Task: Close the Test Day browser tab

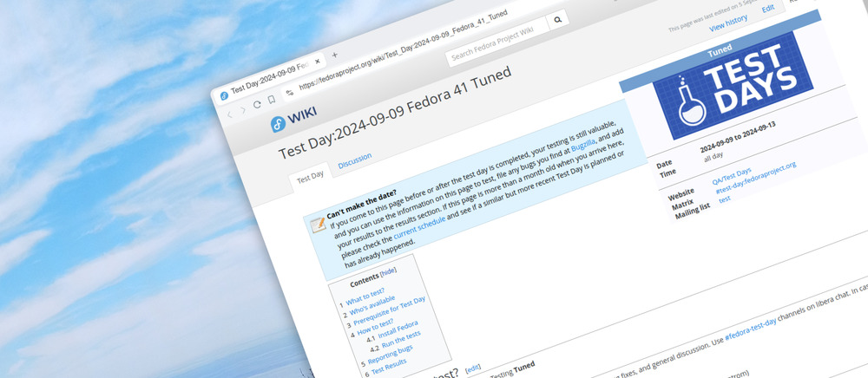Action: click(x=319, y=60)
